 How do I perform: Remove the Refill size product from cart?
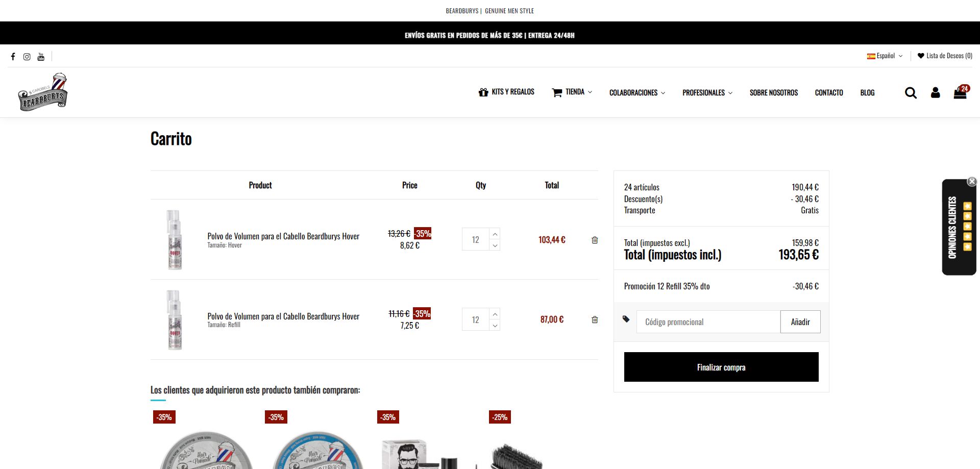pos(595,319)
